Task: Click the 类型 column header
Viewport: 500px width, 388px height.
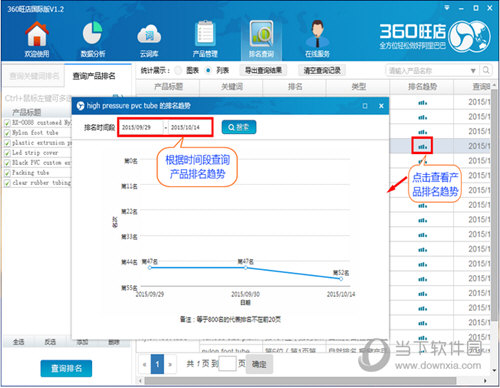Action: 358,87
